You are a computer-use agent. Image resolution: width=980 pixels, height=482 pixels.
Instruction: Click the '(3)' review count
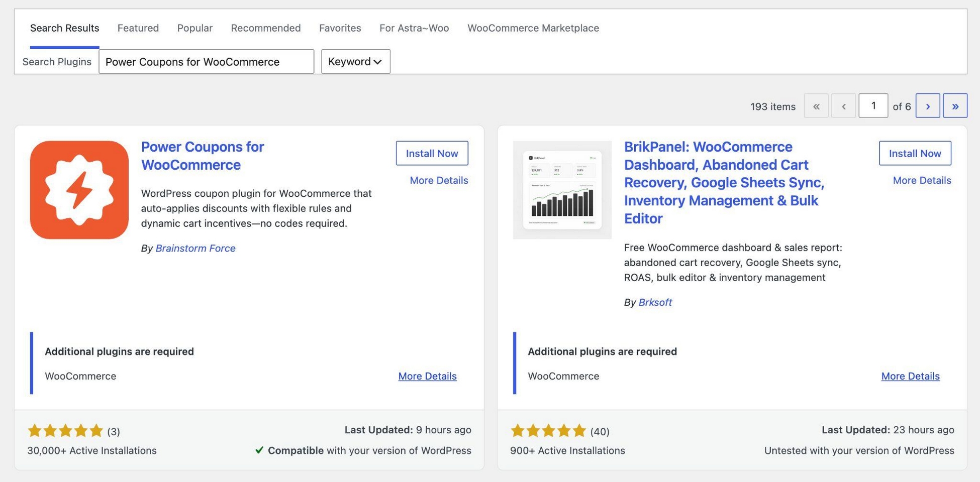[114, 431]
